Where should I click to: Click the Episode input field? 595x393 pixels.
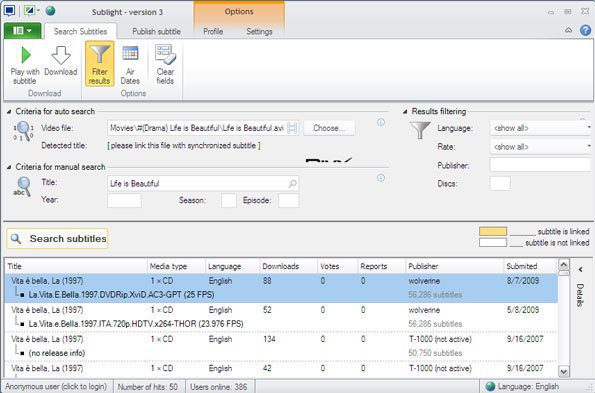[288, 201]
